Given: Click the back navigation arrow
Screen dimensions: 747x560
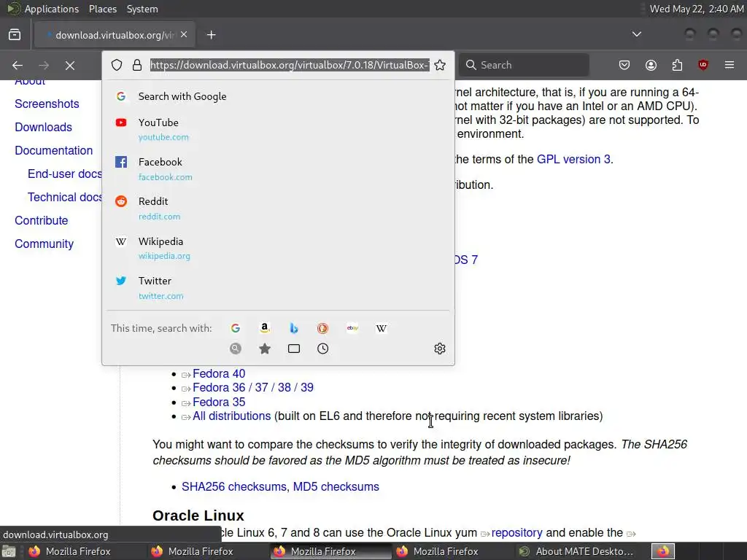Looking at the screenshot, I should pyautogui.click(x=18, y=65).
